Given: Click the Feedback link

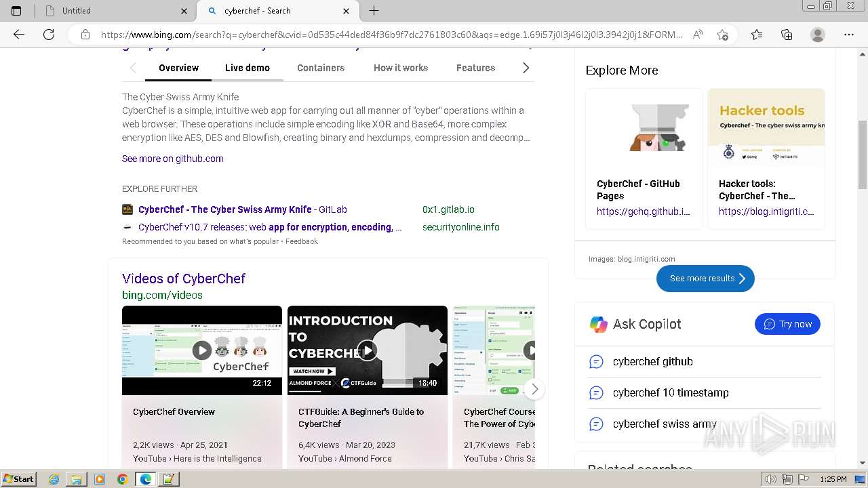Looking at the screenshot, I should (x=302, y=241).
